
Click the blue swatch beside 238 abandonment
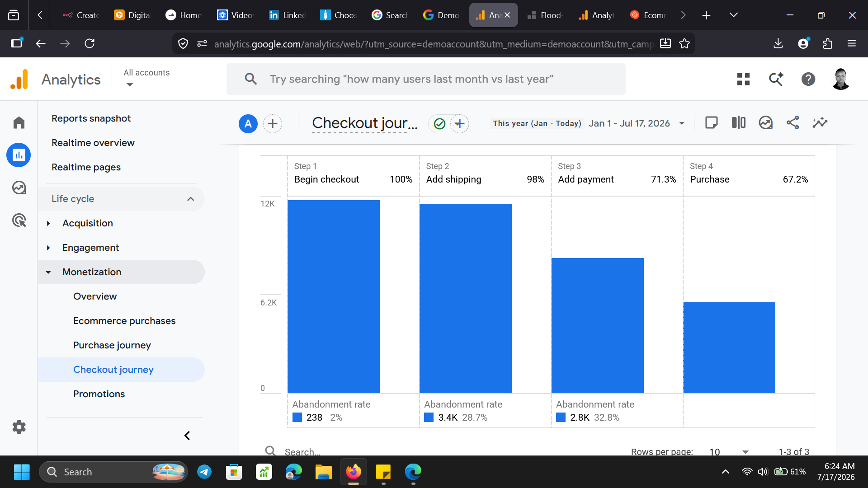click(297, 418)
